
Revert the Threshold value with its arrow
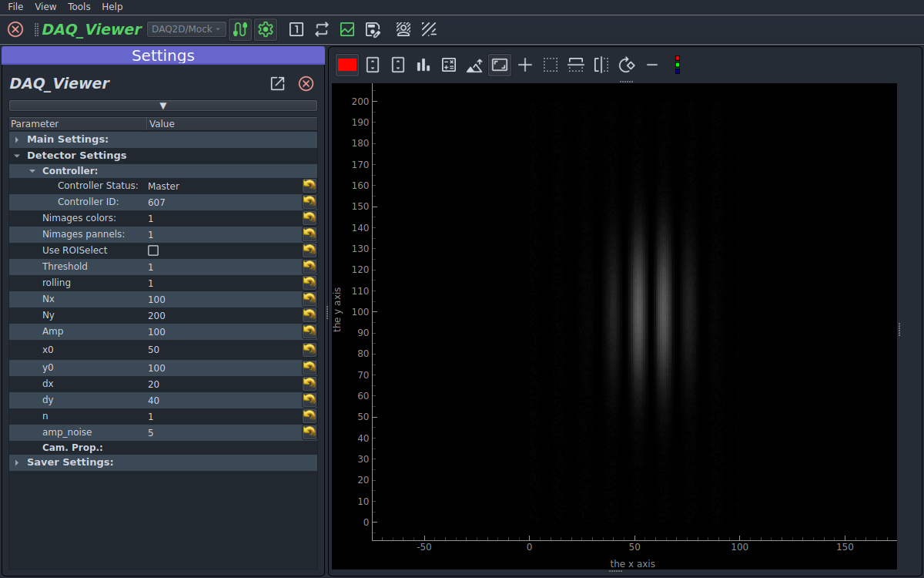(309, 266)
